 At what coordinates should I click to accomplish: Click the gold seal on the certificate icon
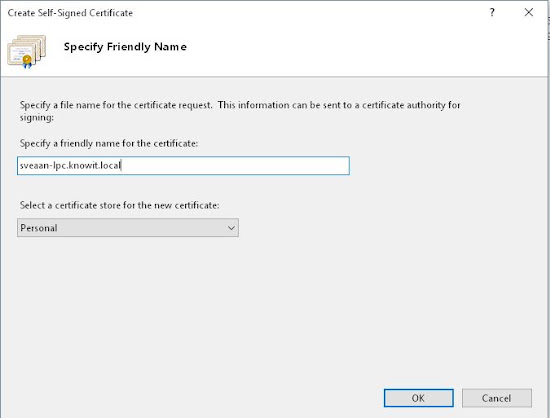tap(27, 61)
